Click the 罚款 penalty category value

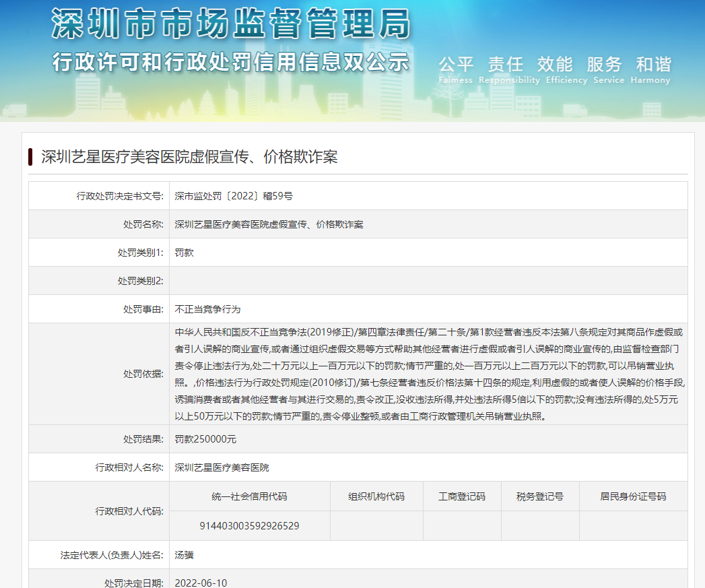tap(184, 253)
